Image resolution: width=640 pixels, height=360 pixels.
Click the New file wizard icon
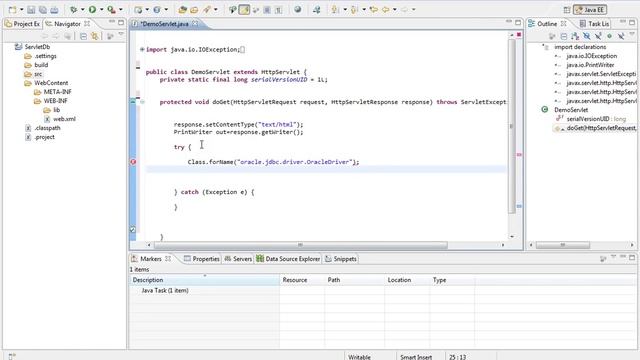coord(13,9)
